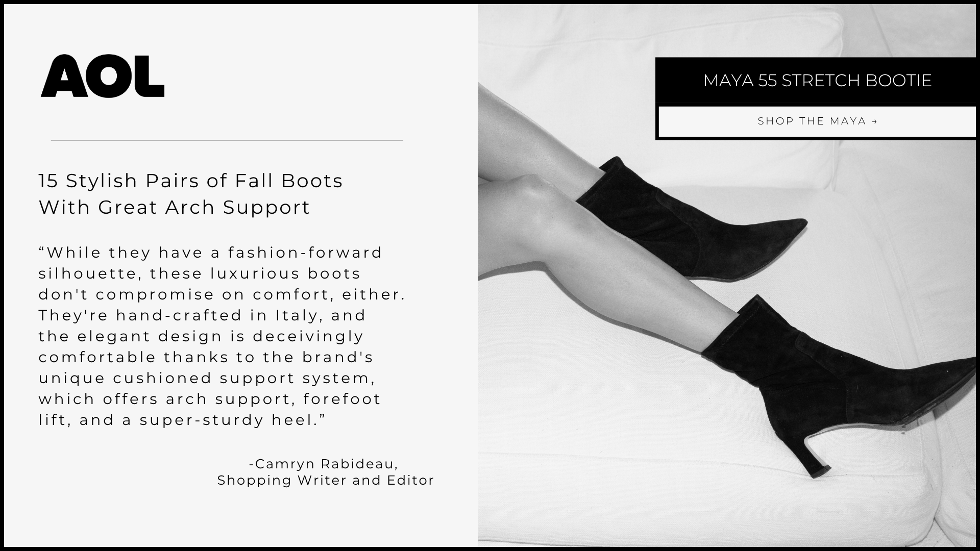The height and width of the screenshot is (551, 980).
Task: Click the With Great Arch Support line
Action: (175, 207)
